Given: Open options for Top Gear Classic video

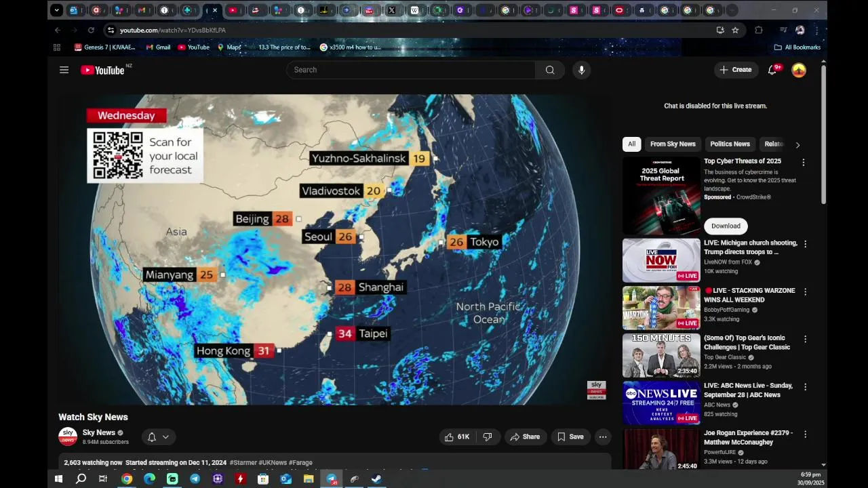Looking at the screenshot, I should click(x=805, y=339).
